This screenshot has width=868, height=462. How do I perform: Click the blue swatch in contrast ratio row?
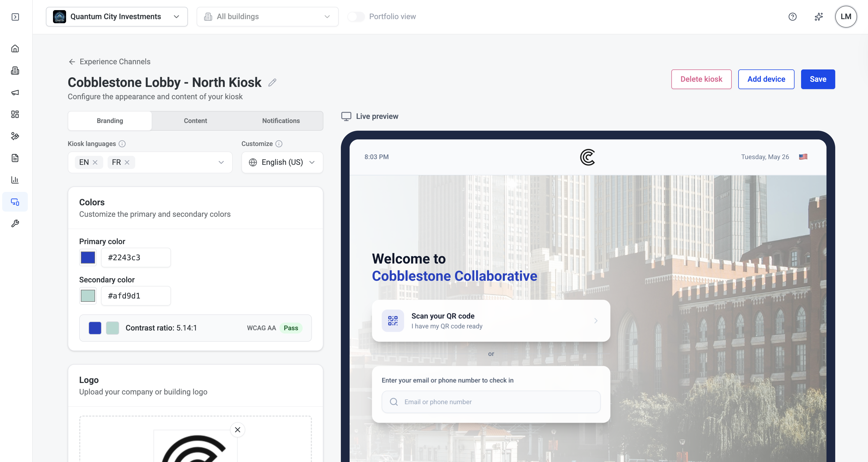95,328
